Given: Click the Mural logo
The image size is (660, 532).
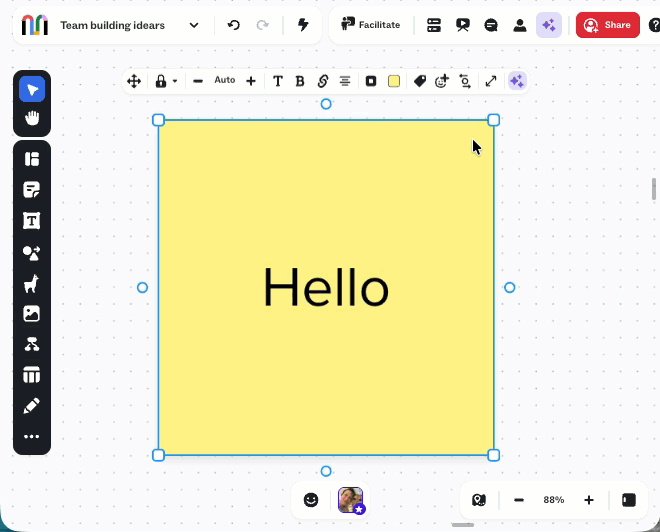Looking at the screenshot, I should tap(35, 25).
